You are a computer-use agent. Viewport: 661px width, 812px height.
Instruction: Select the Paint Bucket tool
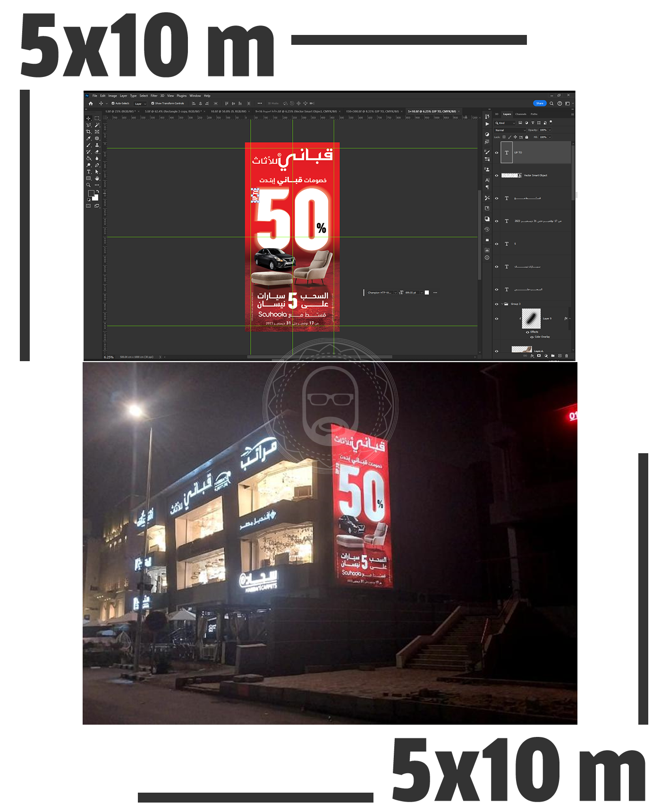point(88,158)
